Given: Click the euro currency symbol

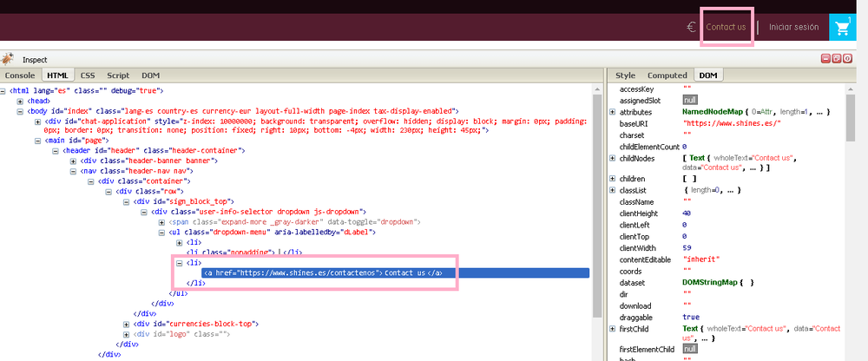Looking at the screenshot, I should coord(692,27).
